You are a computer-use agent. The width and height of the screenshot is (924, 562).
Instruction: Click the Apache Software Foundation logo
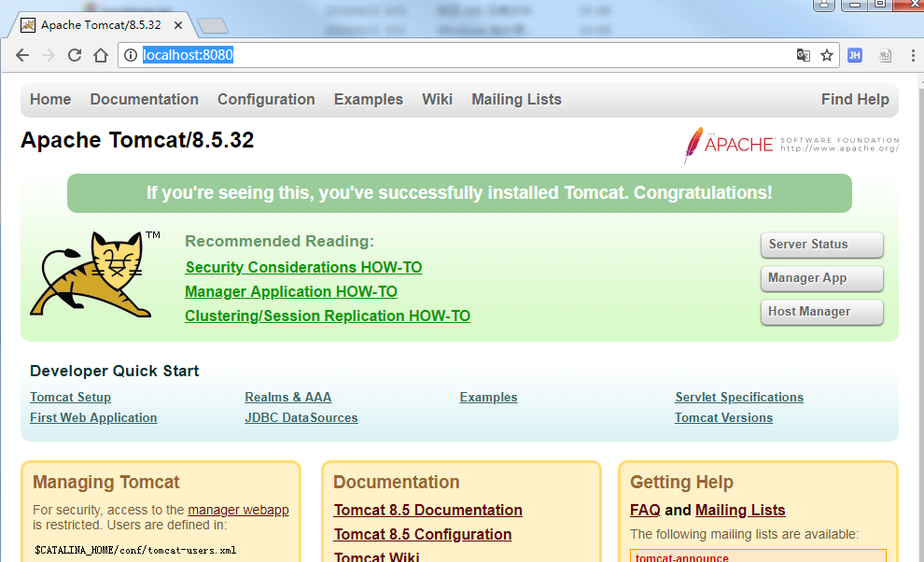tap(791, 145)
